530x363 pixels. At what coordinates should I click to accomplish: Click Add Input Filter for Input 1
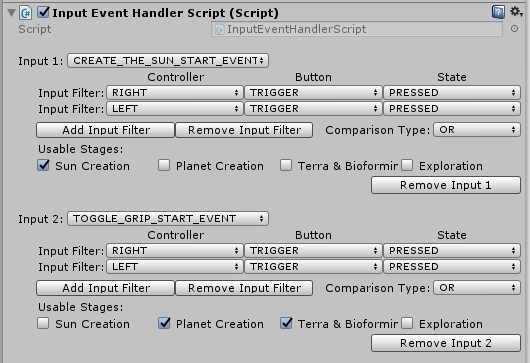(x=105, y=130)
